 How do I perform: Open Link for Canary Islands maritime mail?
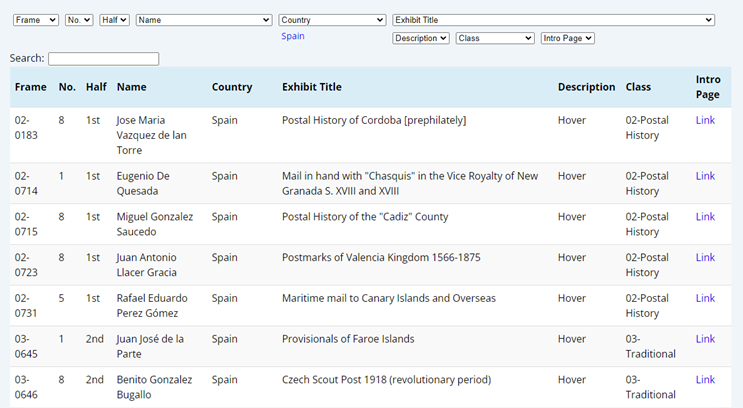tap(705, 299)
